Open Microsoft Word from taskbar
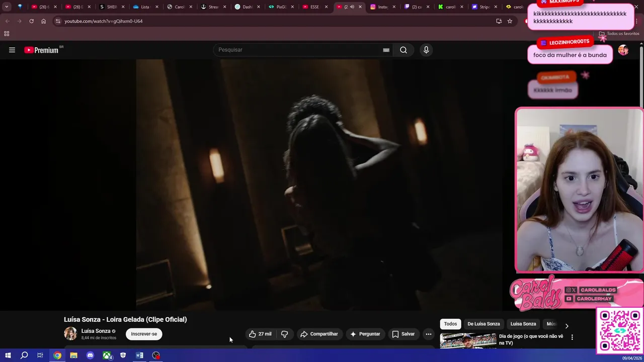 [139, 355]
